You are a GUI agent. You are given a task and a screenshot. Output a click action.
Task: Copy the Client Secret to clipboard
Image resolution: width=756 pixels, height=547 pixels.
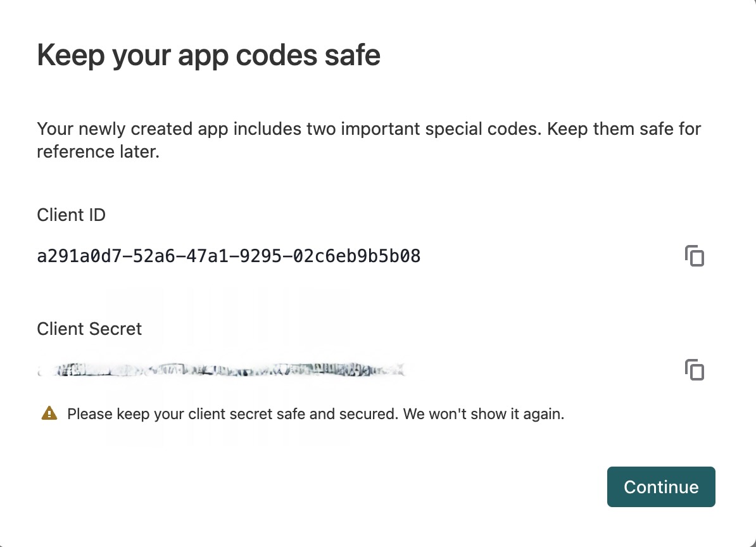click(695, 370)
